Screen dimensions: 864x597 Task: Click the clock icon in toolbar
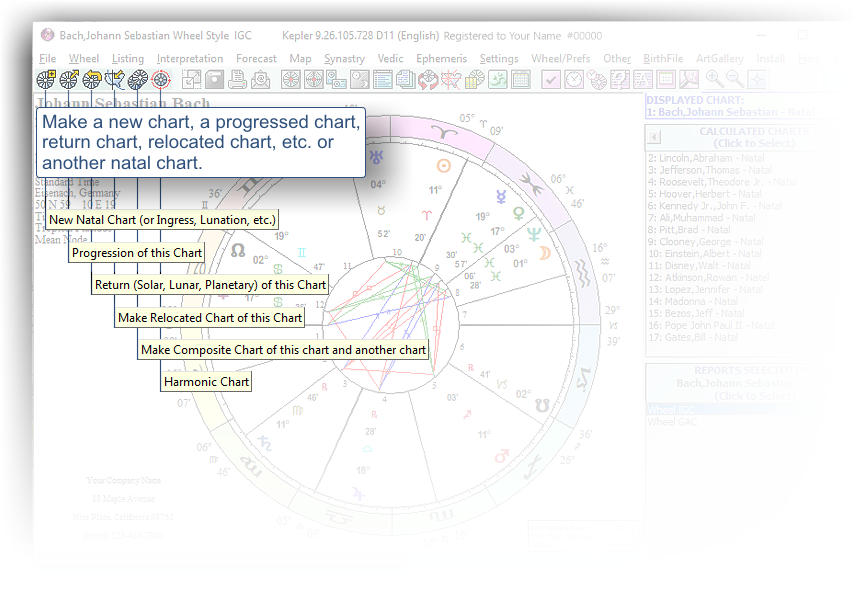(574, 79)
